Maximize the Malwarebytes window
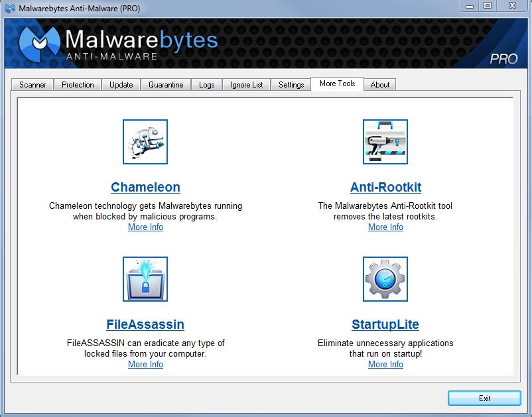 pyautogui.click(x=488, y=6)
